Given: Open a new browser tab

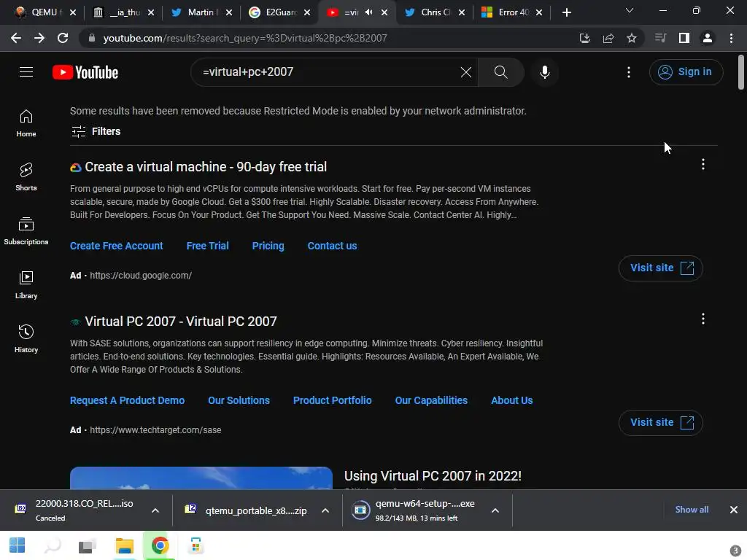Looking at the screenshot, I should [x=566, y=12].
